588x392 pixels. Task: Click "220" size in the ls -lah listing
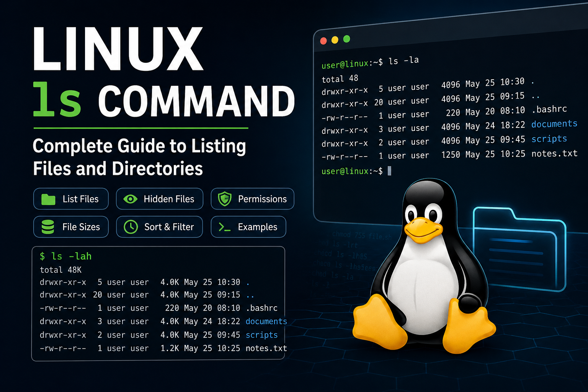[x=172, y=308]
